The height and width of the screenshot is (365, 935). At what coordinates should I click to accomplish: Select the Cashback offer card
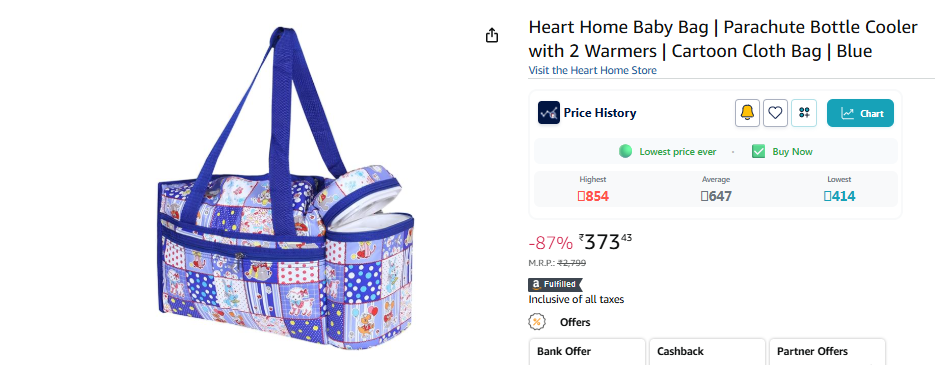[707, 352]
